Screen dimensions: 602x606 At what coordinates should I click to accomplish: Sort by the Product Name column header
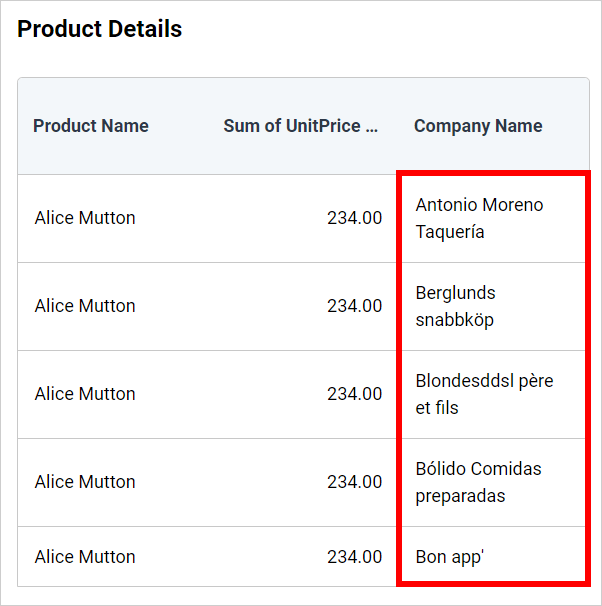(91, 126)
